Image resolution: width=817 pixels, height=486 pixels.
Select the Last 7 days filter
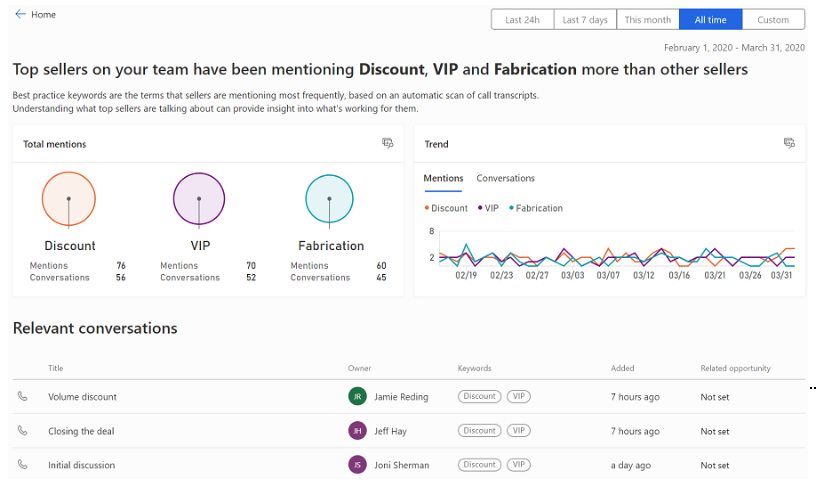pos(585,20)
